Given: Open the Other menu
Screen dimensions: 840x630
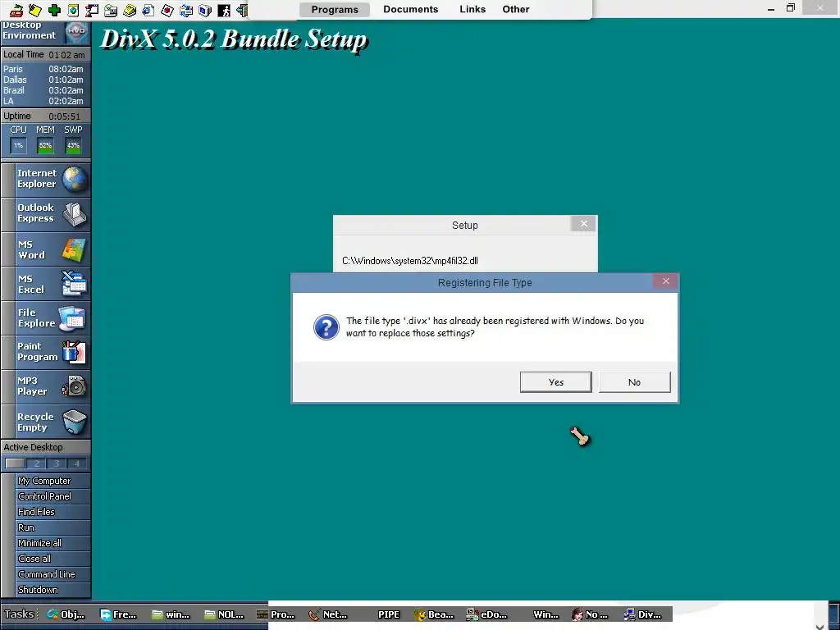Looking at the screenshot, I should 516,9.
